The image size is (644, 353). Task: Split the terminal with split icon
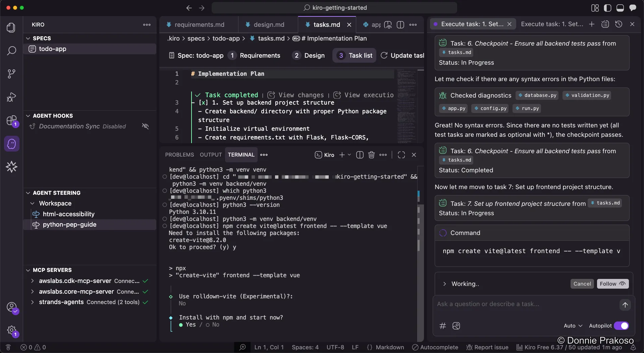pyautogui.click(x=360, y=155)
